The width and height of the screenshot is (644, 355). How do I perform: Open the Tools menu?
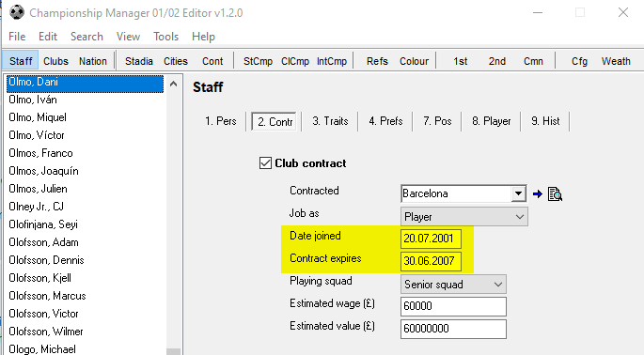click(165, 37)
